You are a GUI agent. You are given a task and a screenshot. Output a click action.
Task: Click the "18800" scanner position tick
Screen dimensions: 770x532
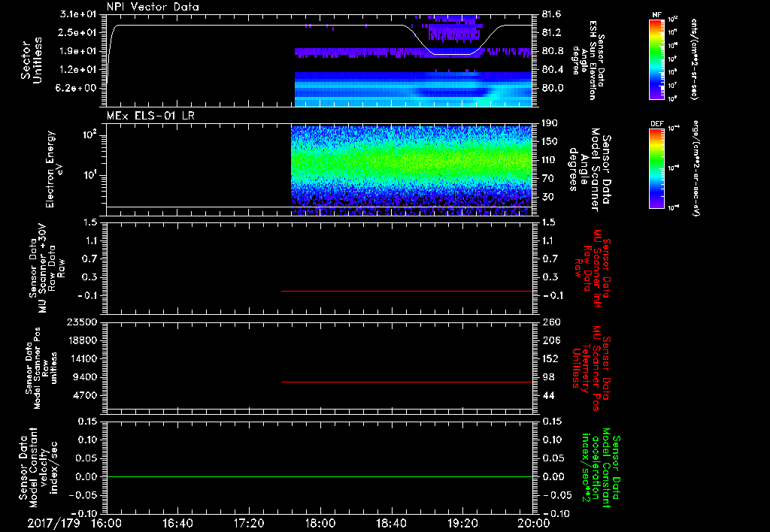(x=81, y=340)
